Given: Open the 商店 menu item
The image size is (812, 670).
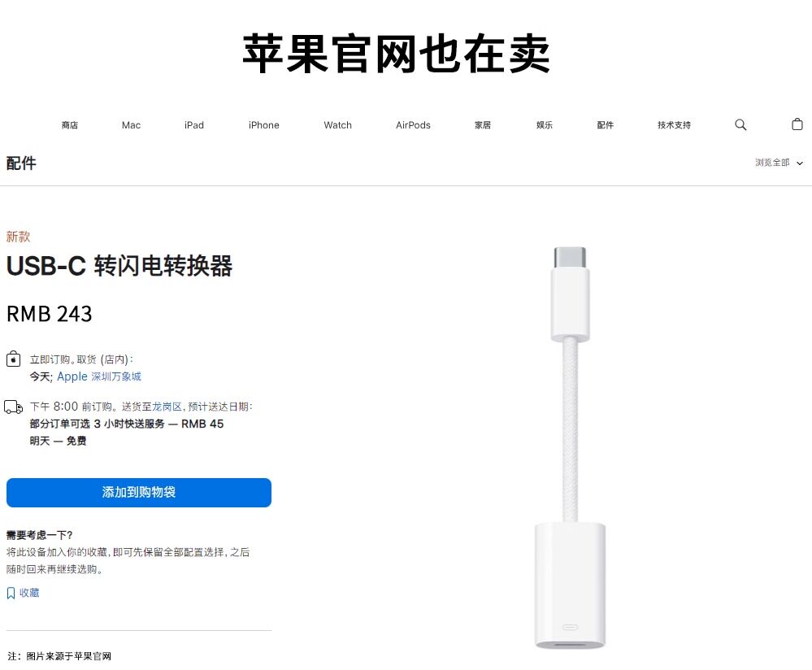Looking at the screenshot, I should point(69,125).
